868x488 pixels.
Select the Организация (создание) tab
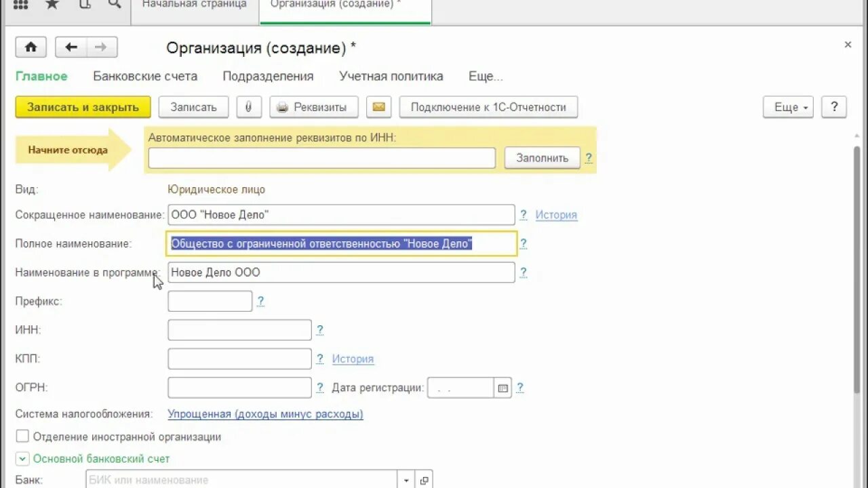(345, 5)
